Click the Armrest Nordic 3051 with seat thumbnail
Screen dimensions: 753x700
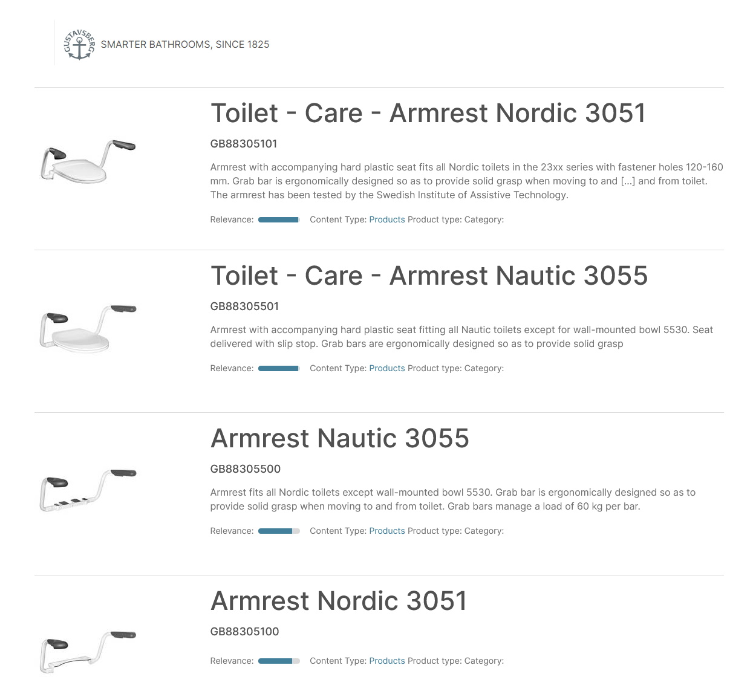[88, 160]
